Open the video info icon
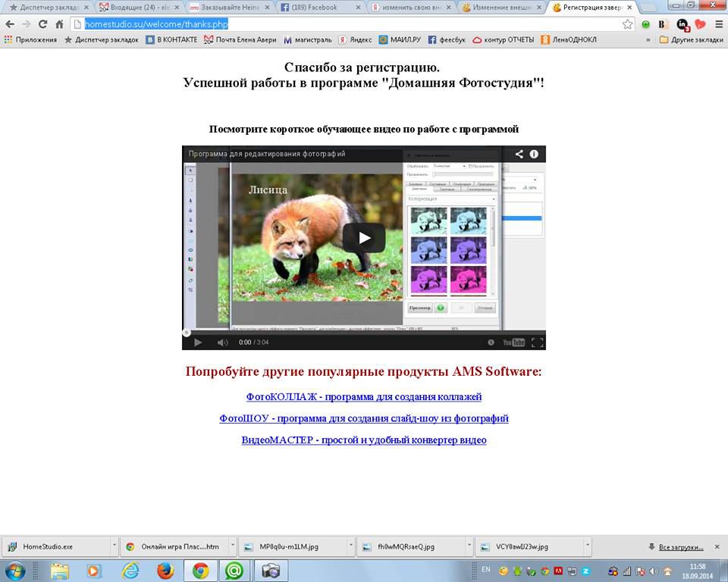 (x=534, y=154)
